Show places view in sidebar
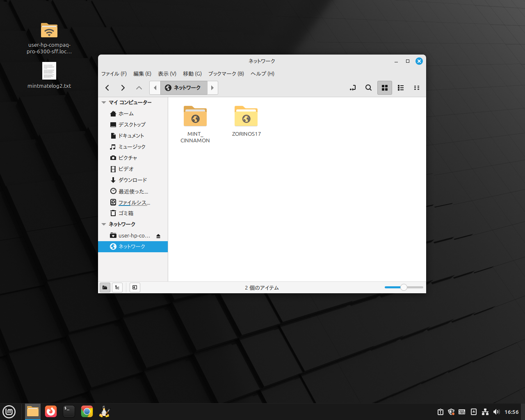The height and width of the screenshot is (420, 525). [x=105, y=288]
